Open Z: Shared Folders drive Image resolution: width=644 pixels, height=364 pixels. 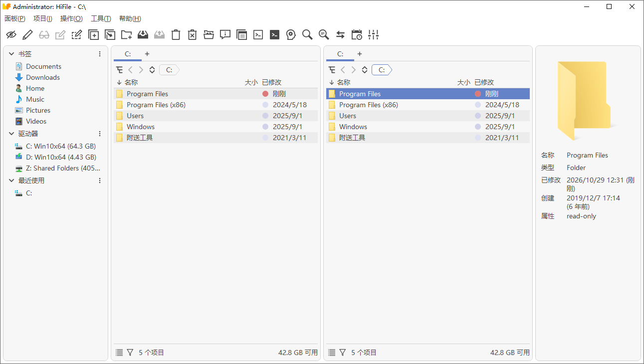pyautogui.click(x=63, y=168)
